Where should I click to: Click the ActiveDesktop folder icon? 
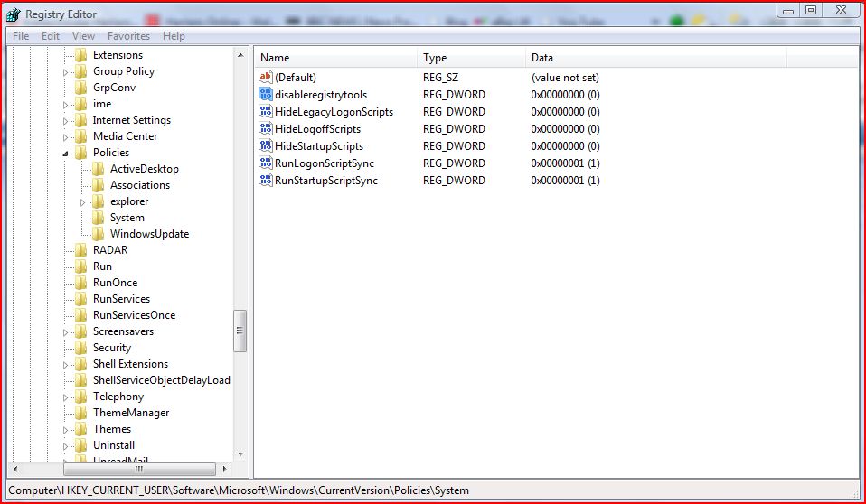(99, 168)
